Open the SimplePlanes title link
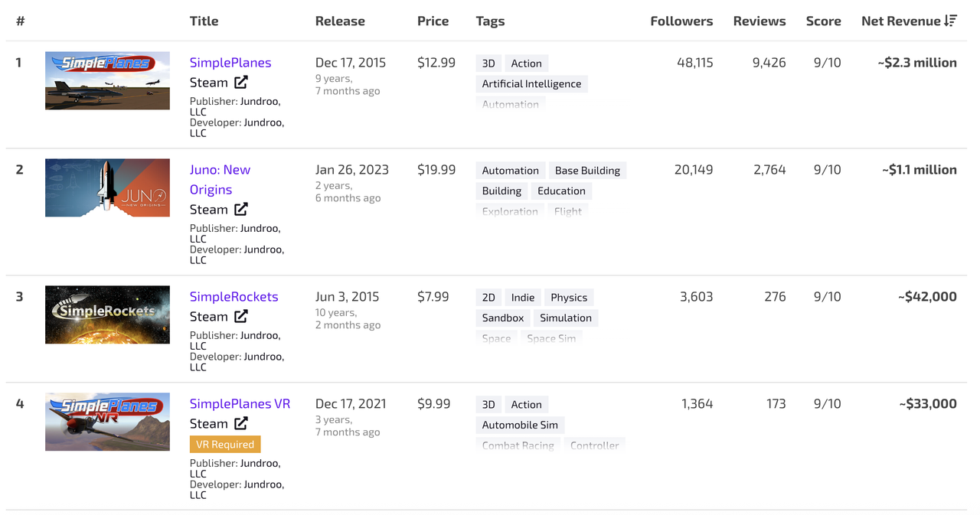 tap(230, 63)
